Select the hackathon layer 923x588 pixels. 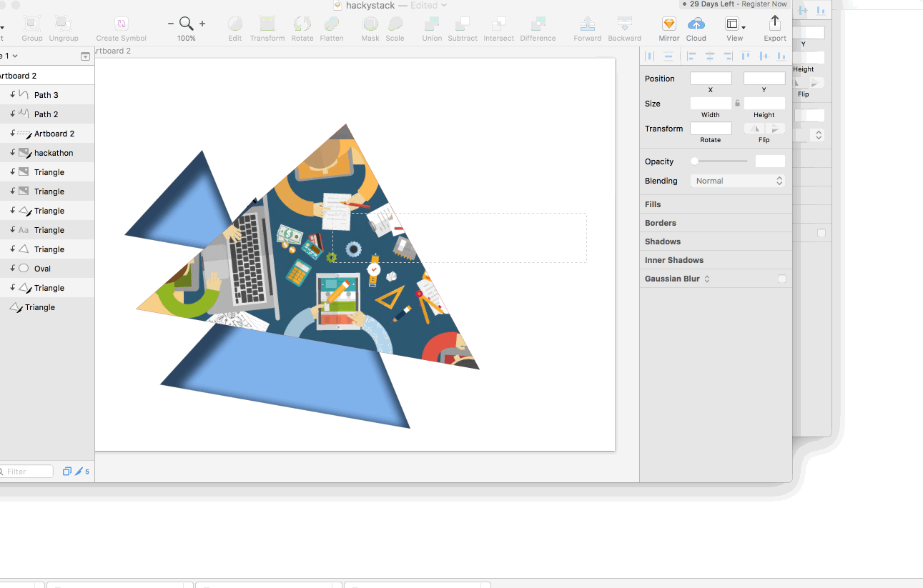coord(47,153)
